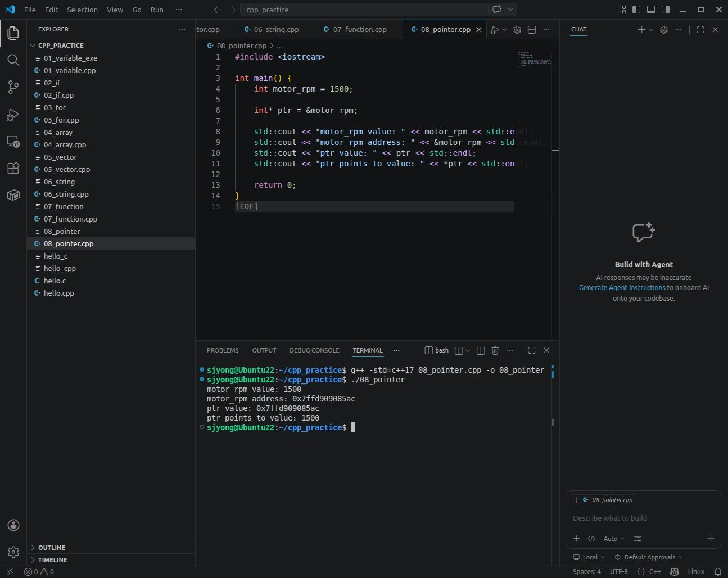
Task: Open chat settings gear icon
Action: [664, 30]
